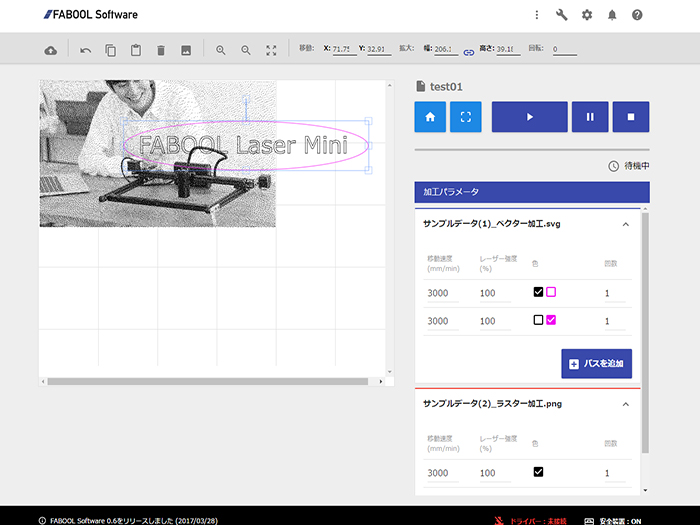Click the parameter panel vertical scrollbar

(x=645, y=333)
